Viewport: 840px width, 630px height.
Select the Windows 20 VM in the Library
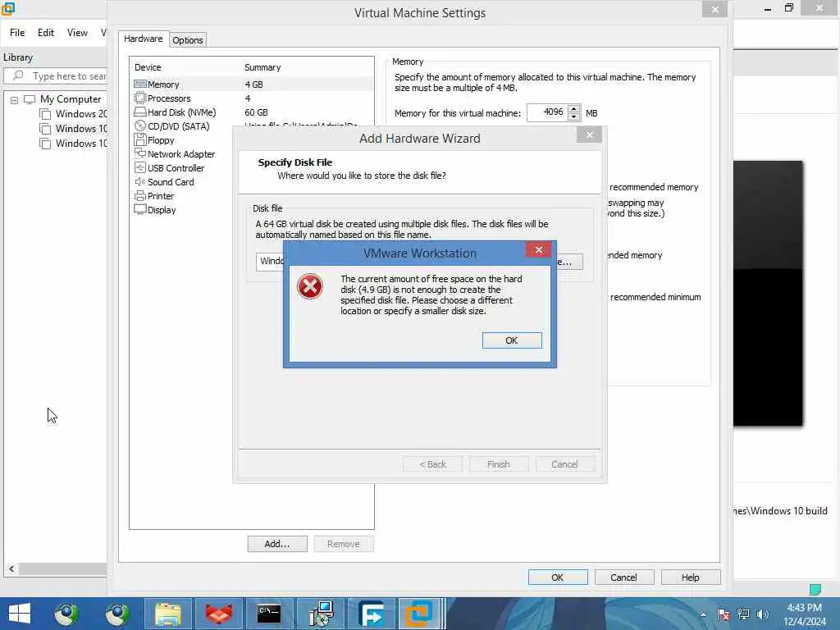click(81, 114)
